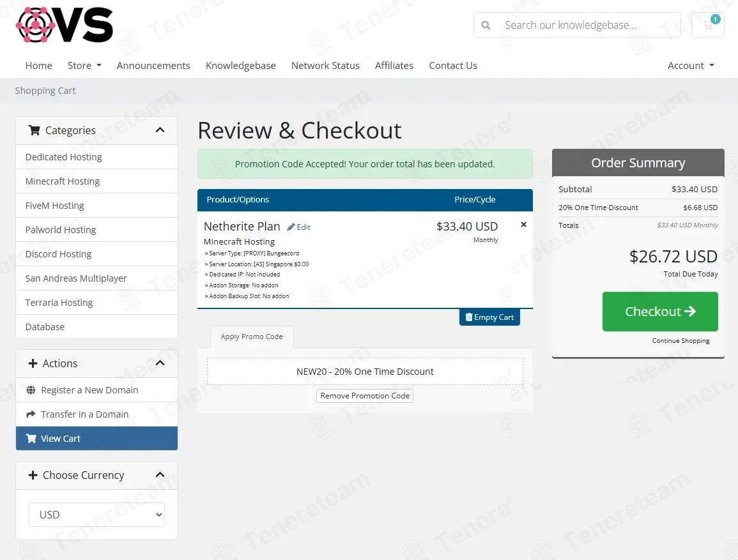Follow the Continue Shopping link
The height and width of the screenshot is (560, 738).
pos(680,341)
